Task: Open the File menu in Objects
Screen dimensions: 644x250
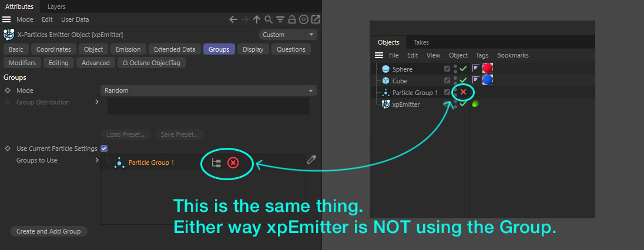Action: coord(394,55)
